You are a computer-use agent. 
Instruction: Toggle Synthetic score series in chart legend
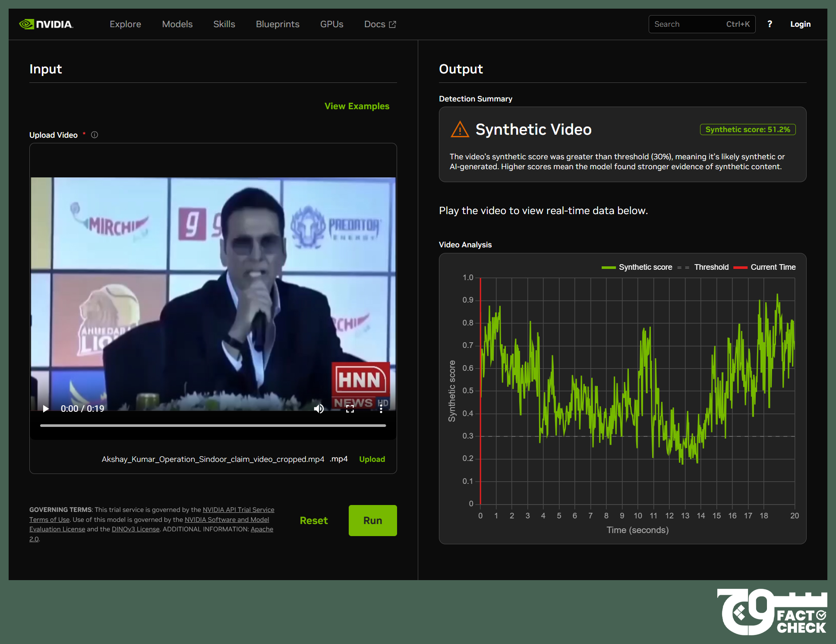pos(637,267)
